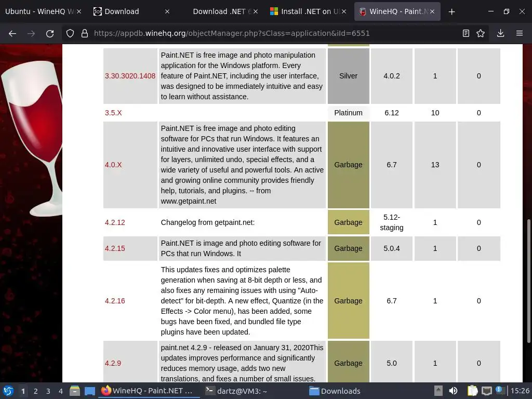The image size is (532, 399).
Task: Open version 3.5.X link
Action: 113,113
